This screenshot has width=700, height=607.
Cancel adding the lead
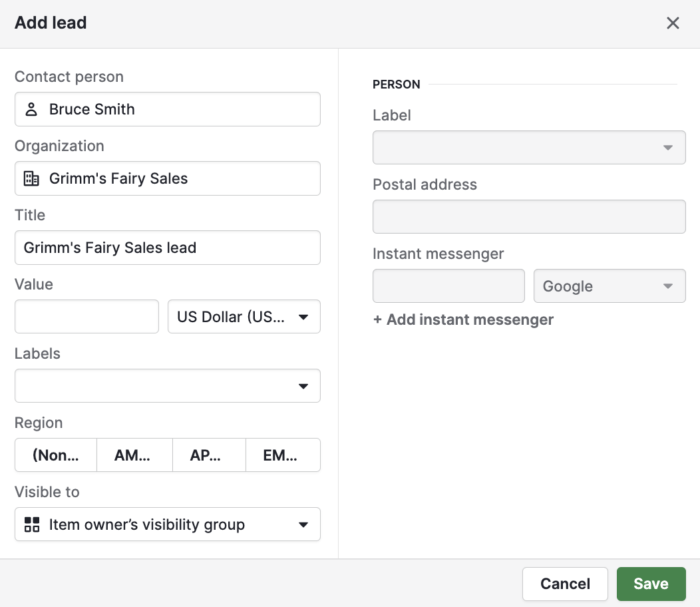click(565, 584)
